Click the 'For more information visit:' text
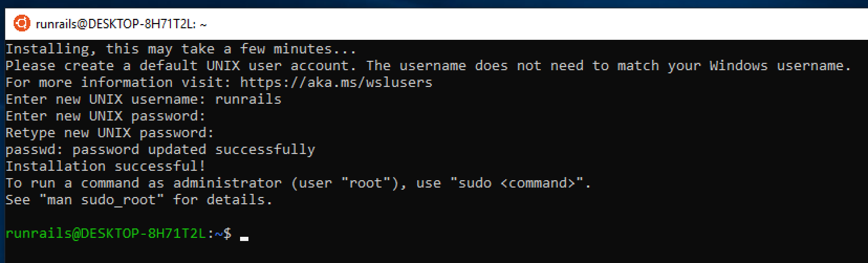The width and height of the screenshot is (868, 263). tap(118, 82)
